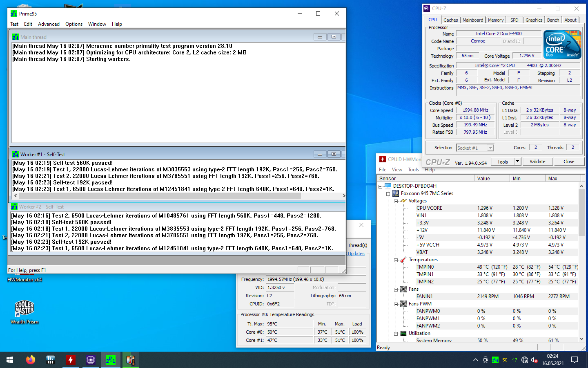Click the Utilization sensor icon in HWMonitor
The image size is (588, 368).
click(x=404, y=333)
